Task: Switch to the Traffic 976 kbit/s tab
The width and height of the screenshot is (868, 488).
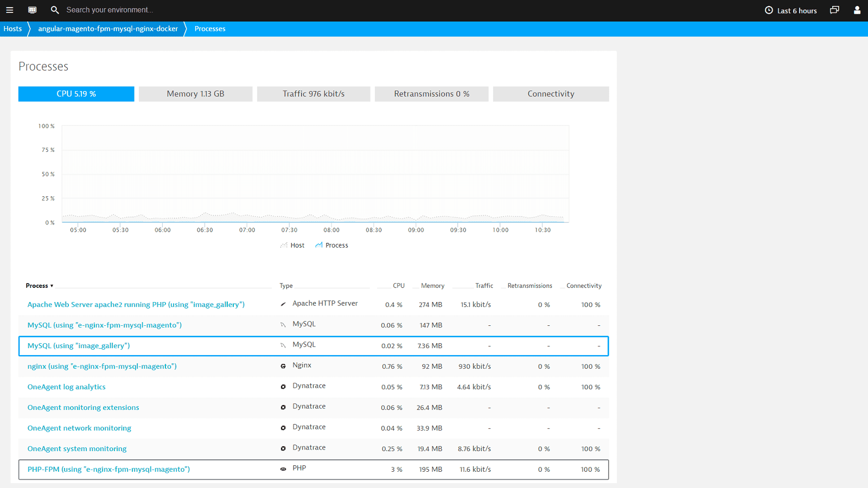Action: 314,94
